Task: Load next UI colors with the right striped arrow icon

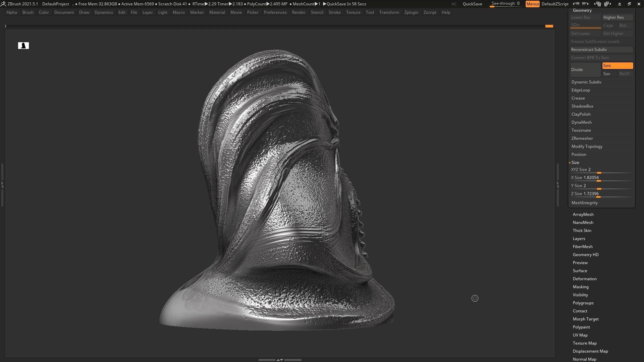Action: tap(585, 4)
